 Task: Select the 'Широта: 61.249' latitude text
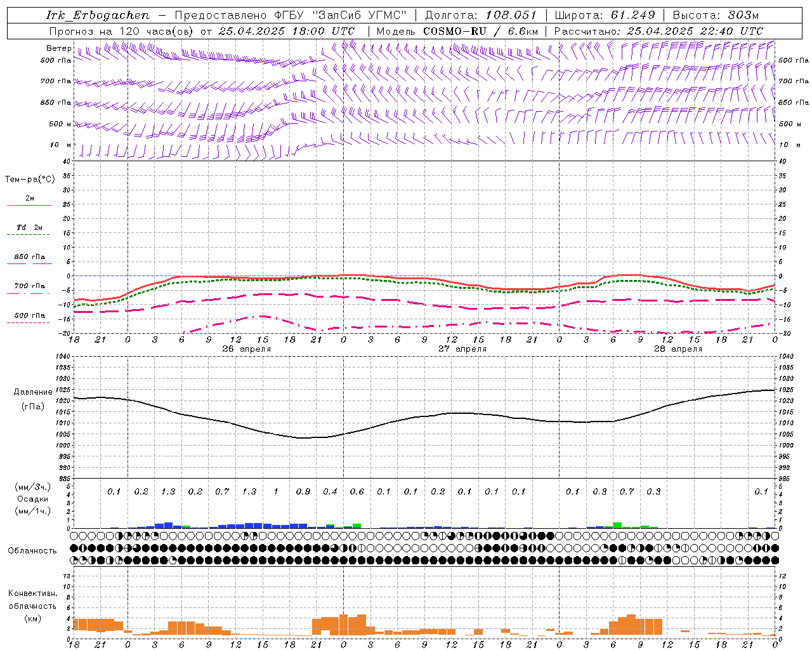tap(605, 15)
